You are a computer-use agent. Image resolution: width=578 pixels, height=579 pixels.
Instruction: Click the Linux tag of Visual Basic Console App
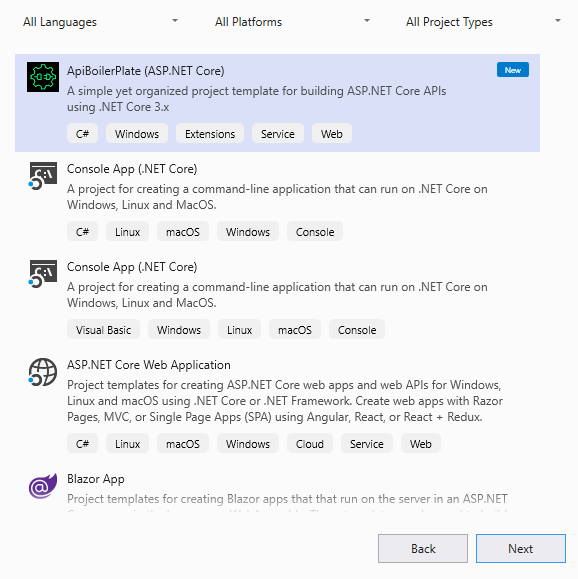(x=239, y=329)
